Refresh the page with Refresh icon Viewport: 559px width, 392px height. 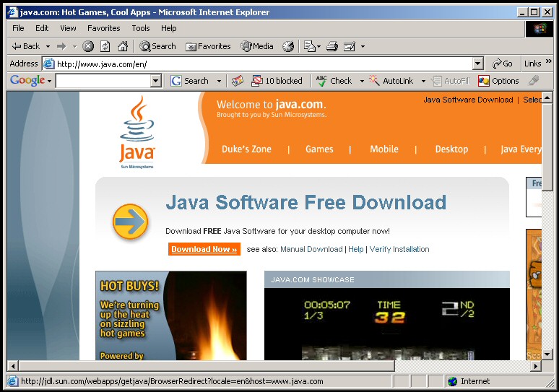[x=105, y=46]
